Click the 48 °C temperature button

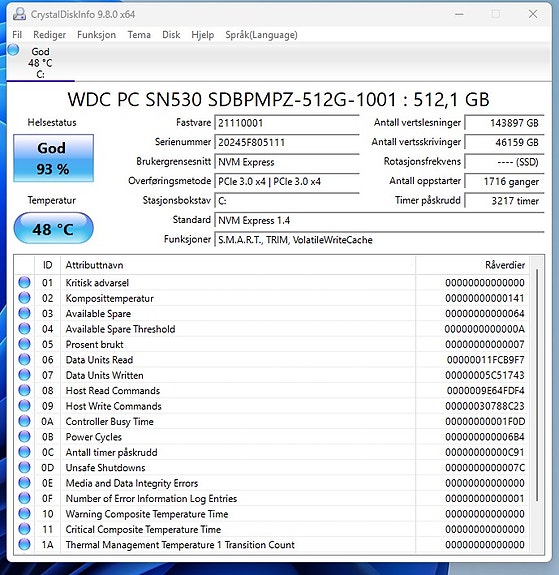54,228
